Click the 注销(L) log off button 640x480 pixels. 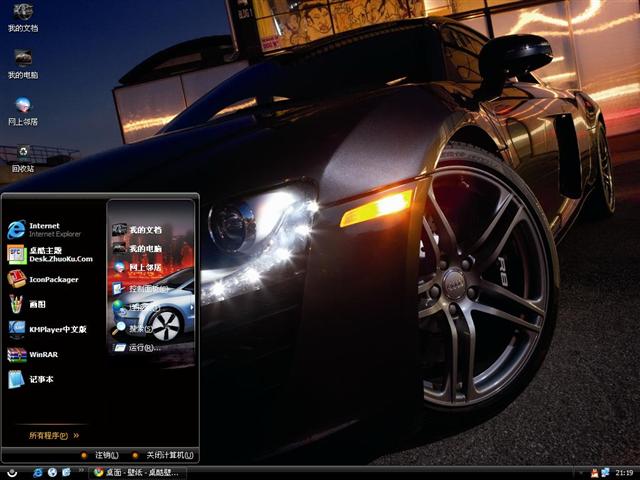100,455
